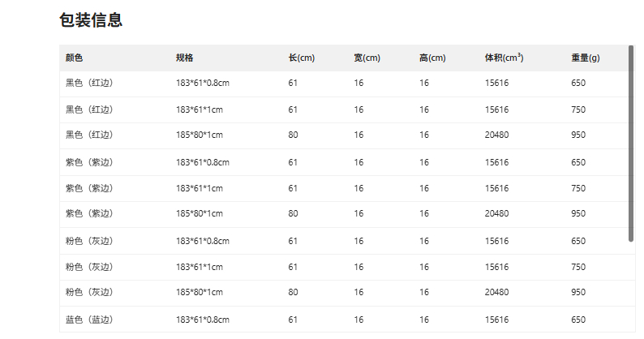Select 185*80*1cm spec in 粉色（灰边）row

tap(199, 292)
